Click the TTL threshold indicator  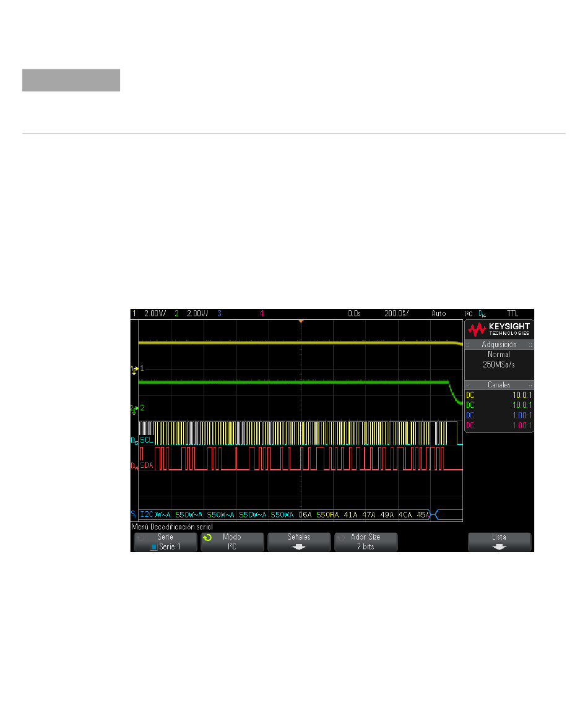tap(512, 314)
